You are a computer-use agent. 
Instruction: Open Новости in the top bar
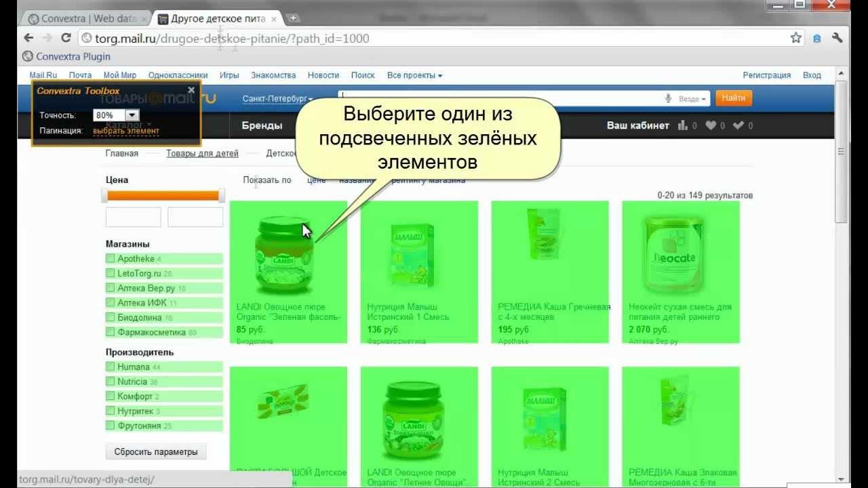(x=323, y=75)
